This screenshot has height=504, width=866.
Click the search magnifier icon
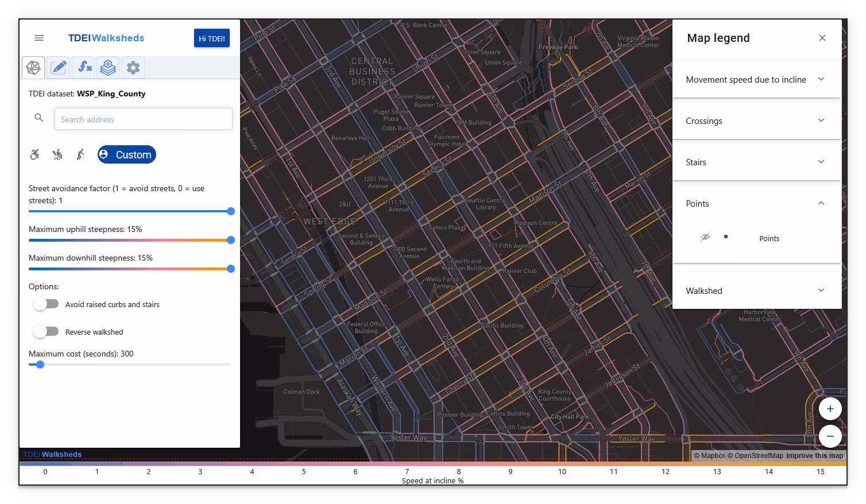[x=39, y=118]
